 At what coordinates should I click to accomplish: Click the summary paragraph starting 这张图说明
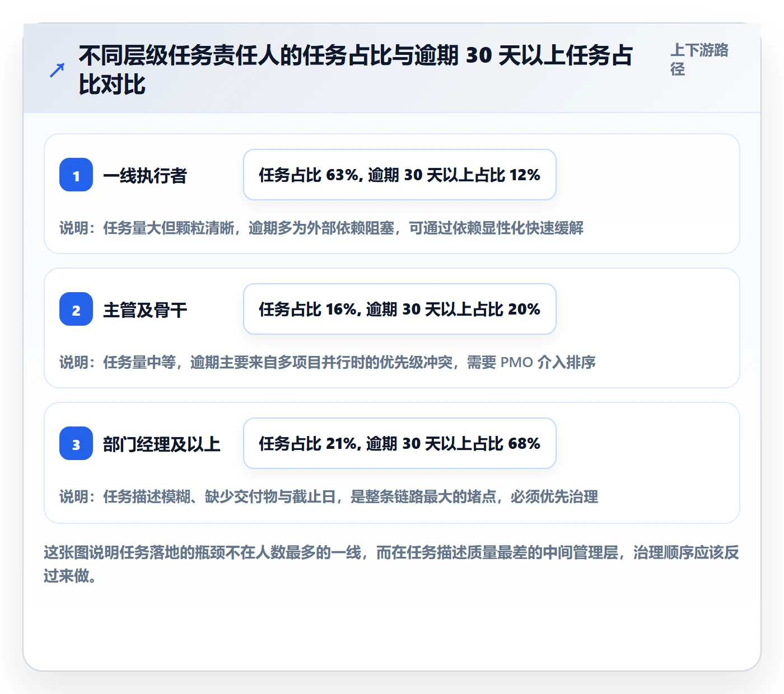point(391,564)
